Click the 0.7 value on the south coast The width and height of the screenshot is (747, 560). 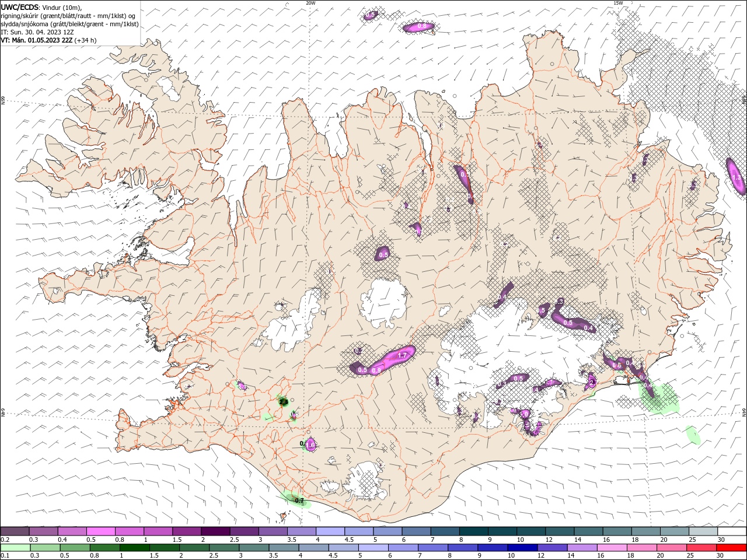299,501
